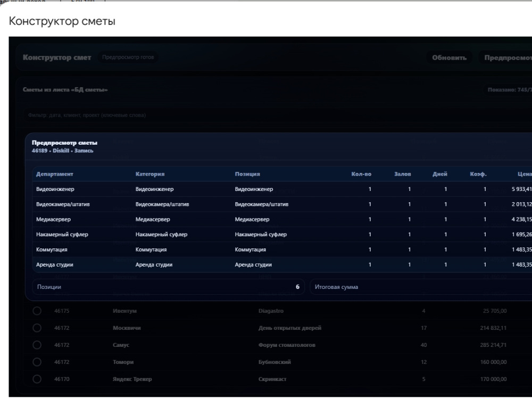The width and height of the screenshot is (532, 399).
Task: Click Видеокамера/штатив in Категория column
Action: tap(162, 204)
